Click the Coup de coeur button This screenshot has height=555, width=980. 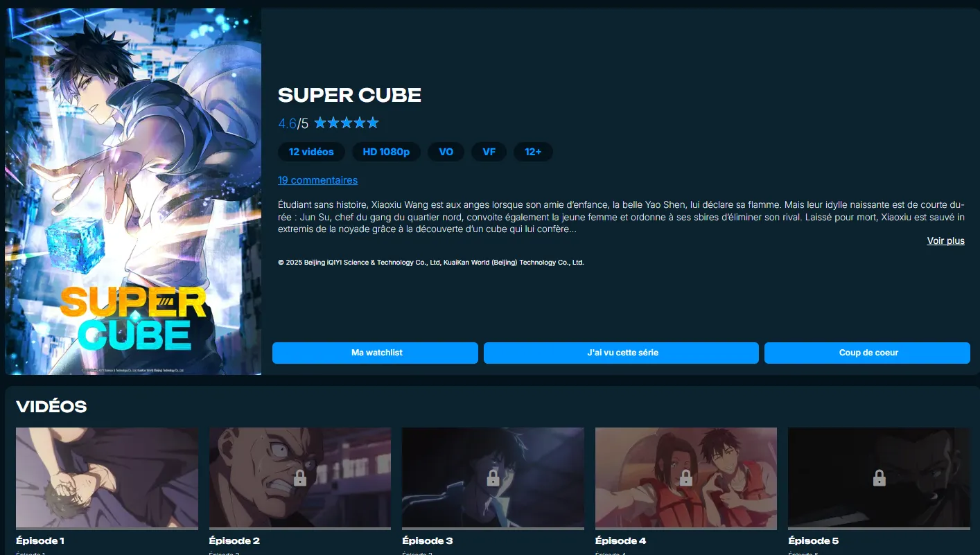(867, 353)
